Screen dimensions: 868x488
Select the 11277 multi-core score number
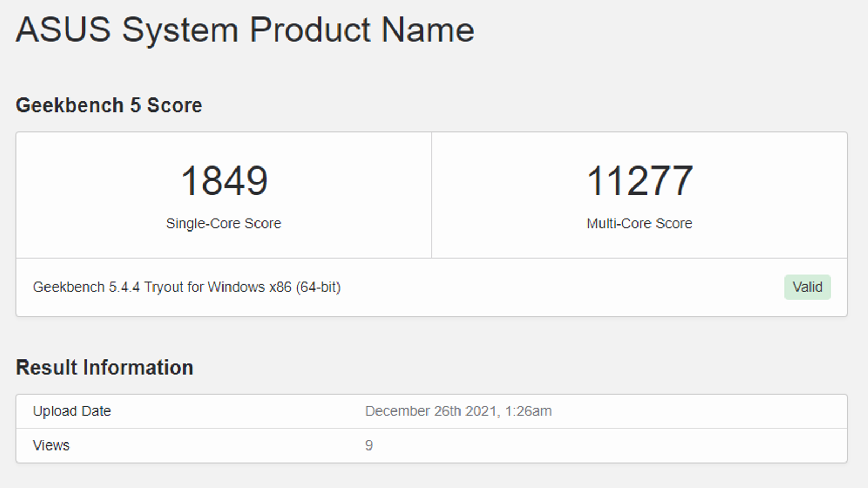(639, 181)
